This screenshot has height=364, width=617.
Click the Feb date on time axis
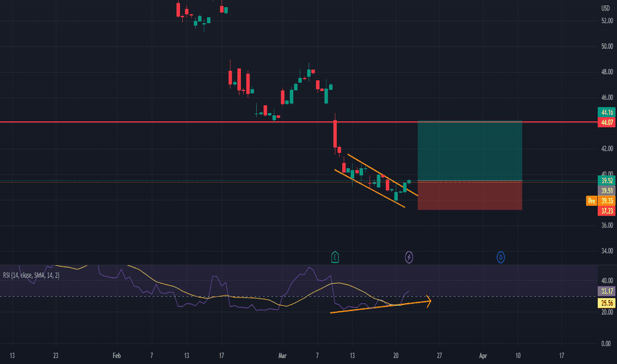coord(117,356)
